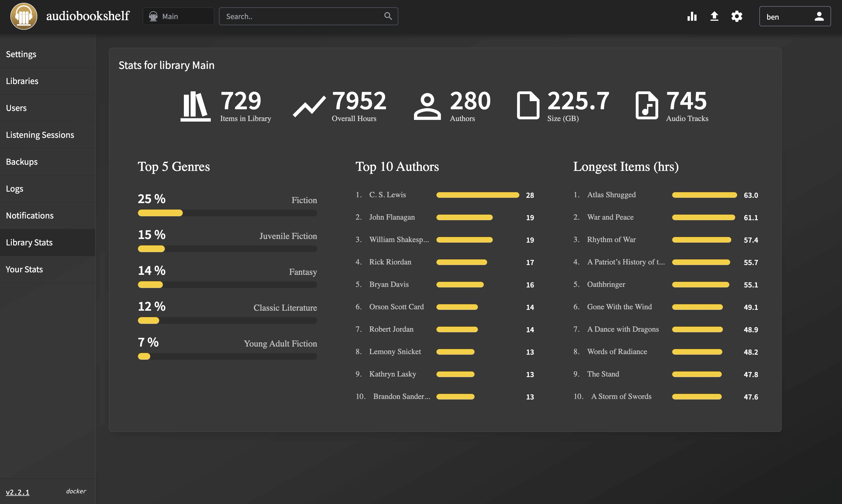
Task: Click The Stand item title
Action: click(603, 374)
